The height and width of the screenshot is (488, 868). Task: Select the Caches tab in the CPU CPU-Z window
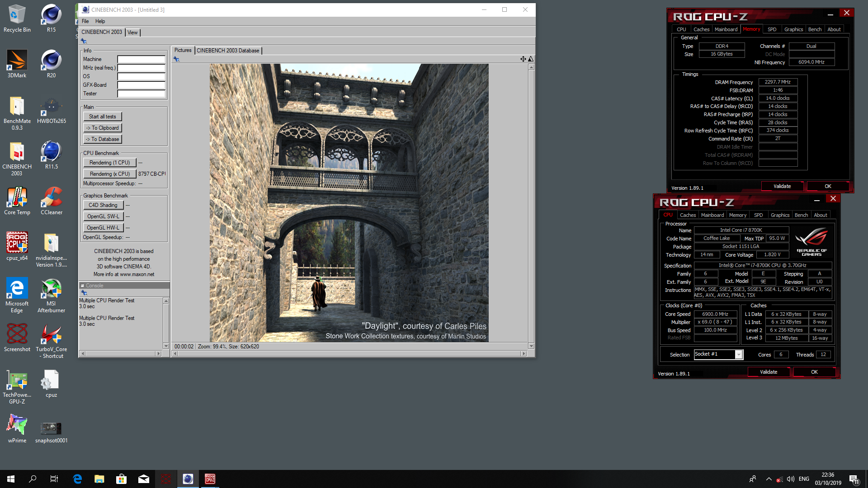click(x=688, y=215)
